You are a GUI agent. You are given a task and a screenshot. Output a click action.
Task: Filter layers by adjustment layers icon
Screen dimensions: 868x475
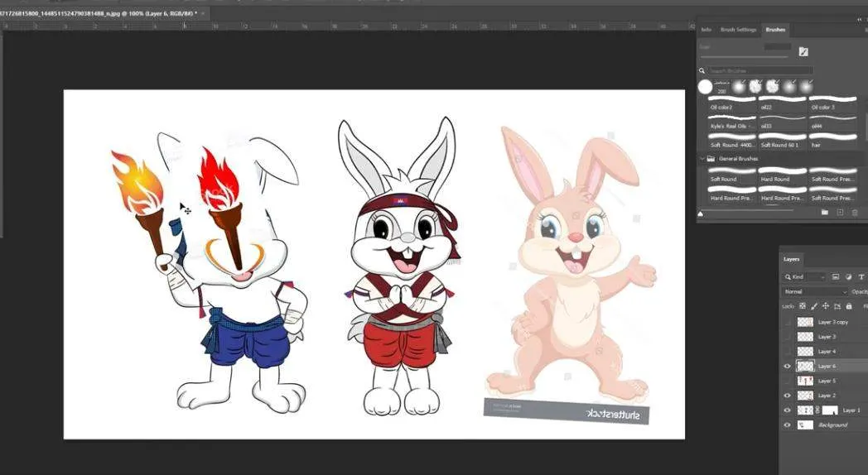(x=849, y=277)
